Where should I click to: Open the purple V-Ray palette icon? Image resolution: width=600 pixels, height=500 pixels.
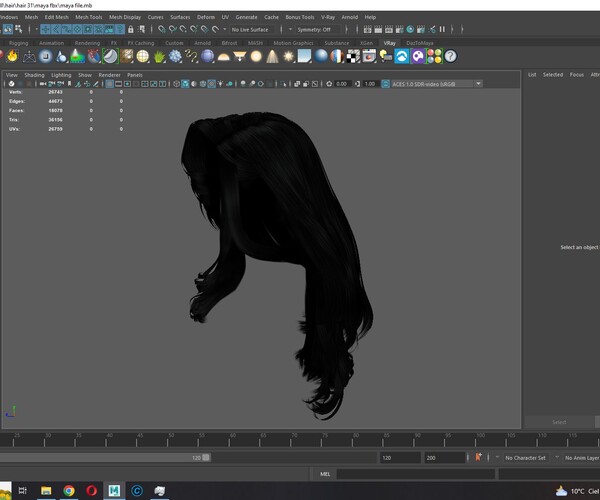tap(418, 56)
